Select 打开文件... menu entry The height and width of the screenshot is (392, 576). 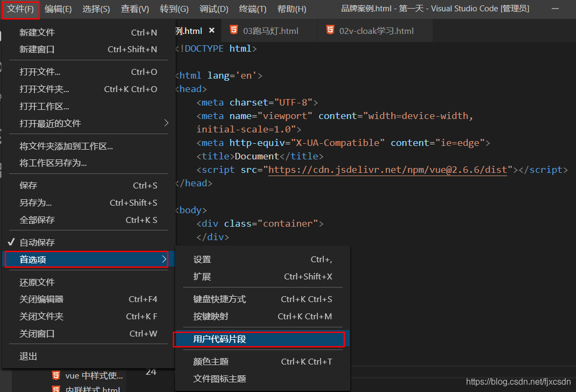[x=88, y=72]
